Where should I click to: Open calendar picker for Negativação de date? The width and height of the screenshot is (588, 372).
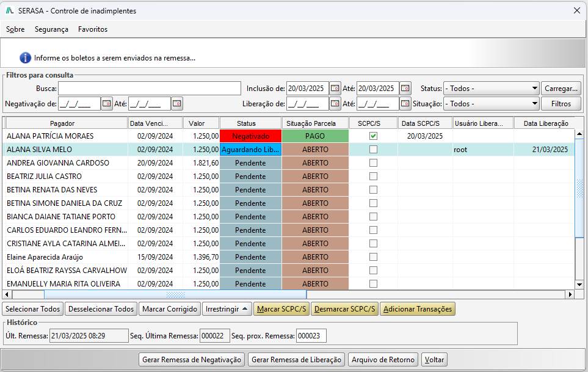pos(106,103)
